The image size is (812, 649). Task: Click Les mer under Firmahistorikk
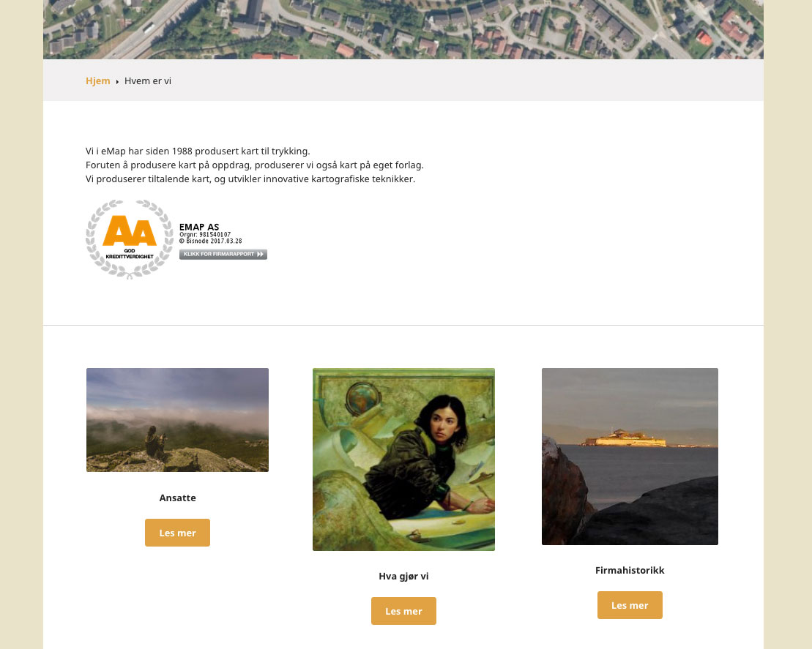(630, 605)
